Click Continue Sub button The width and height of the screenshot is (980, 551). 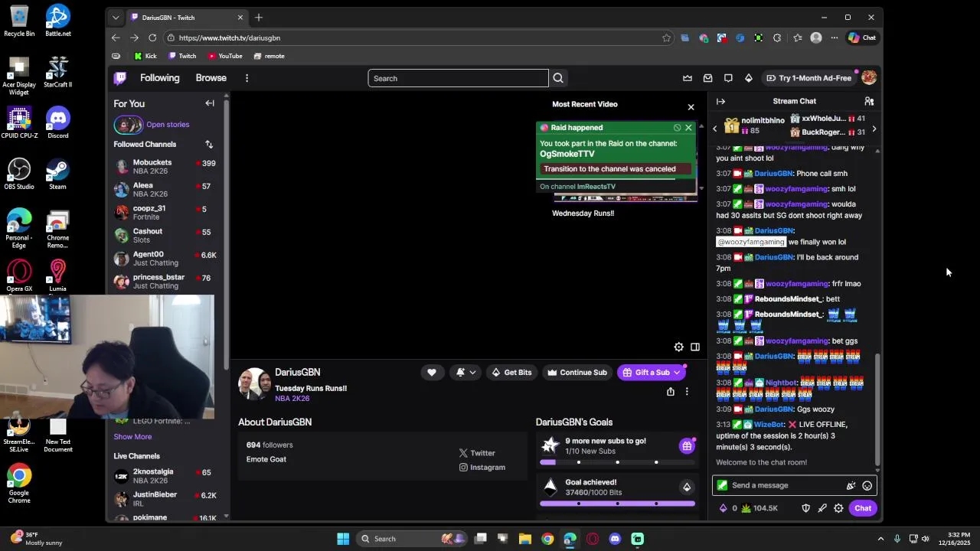[x=577, y=373]
